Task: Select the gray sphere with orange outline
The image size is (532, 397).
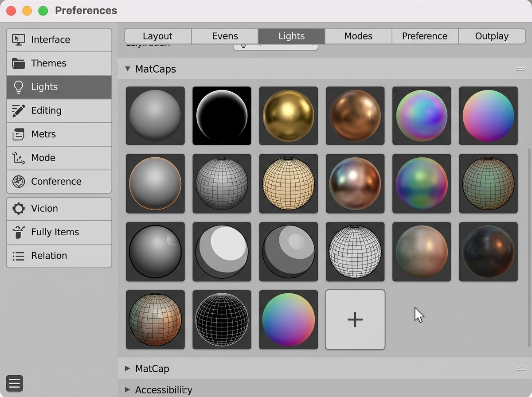Action: [x=155, y=183]
